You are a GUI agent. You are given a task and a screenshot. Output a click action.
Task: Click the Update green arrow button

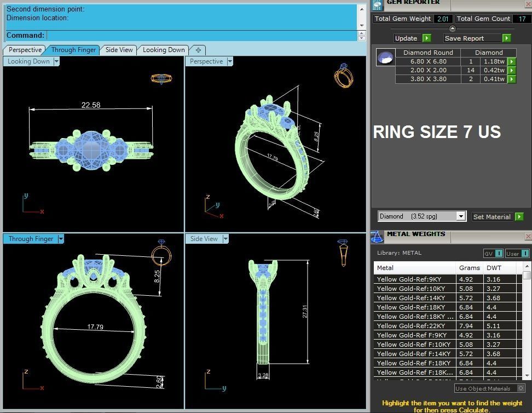pyautogui.click(x=427, y=38)
